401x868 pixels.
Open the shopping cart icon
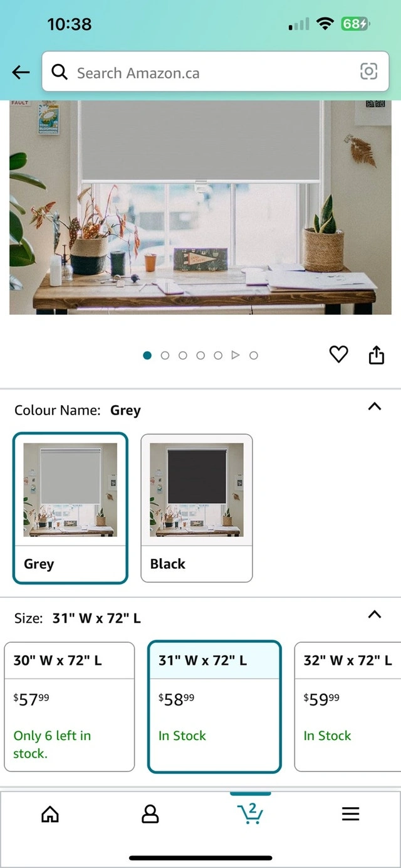click(x=251, y=813)
